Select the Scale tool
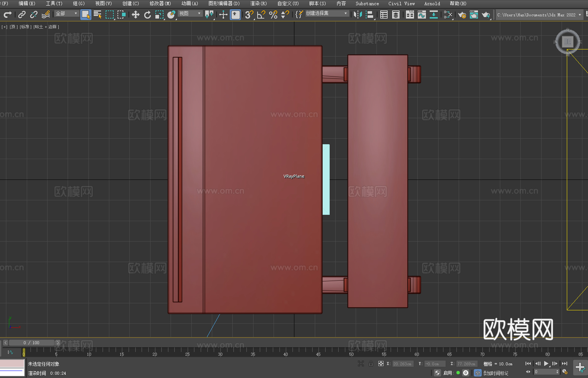This screenshot has width=588, height=378. click(159, 14)
